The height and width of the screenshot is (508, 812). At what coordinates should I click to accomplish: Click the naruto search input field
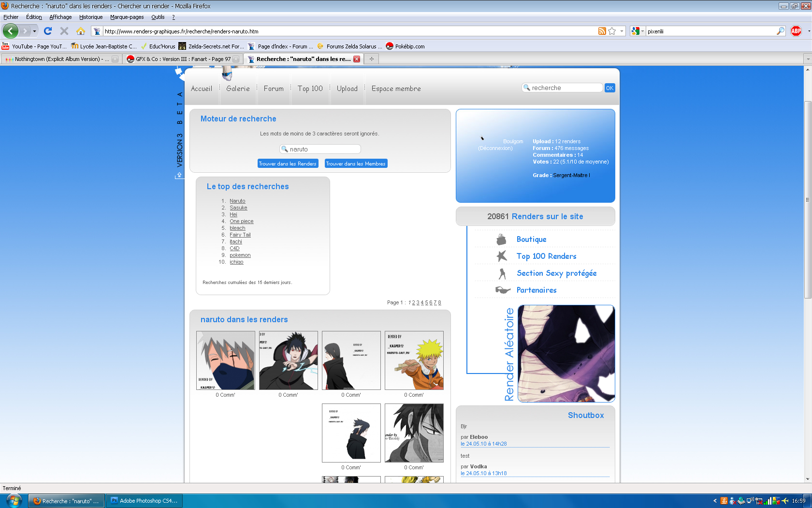[320, 149]
